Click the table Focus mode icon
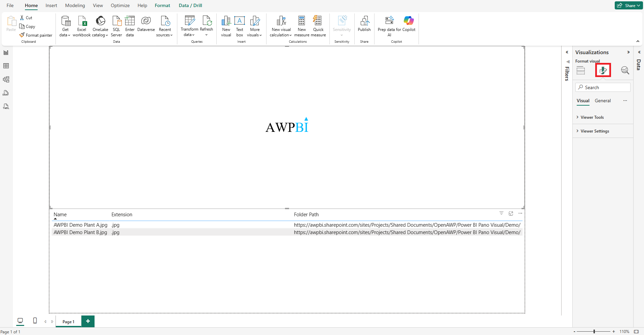Image resolution: width=644 pixels, height=335 pixels. [x=511, y=213]
